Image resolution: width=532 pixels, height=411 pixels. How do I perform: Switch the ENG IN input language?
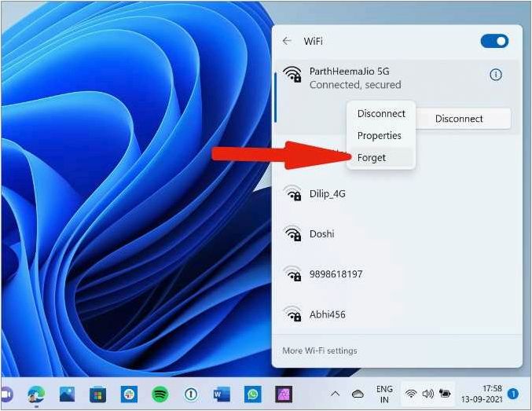[384, 394]
